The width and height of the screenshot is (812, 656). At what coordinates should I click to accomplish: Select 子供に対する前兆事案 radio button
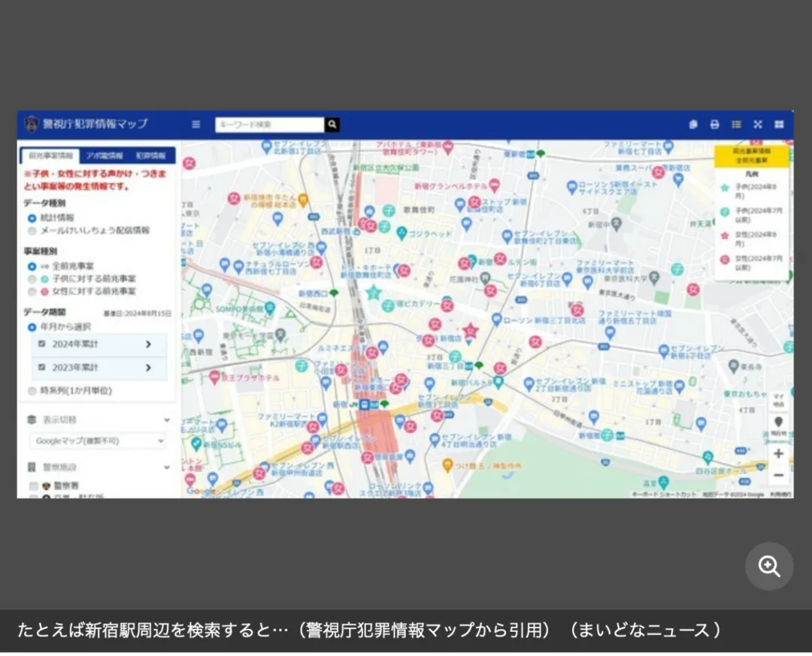pyautogui.click(x=32, y=279)
